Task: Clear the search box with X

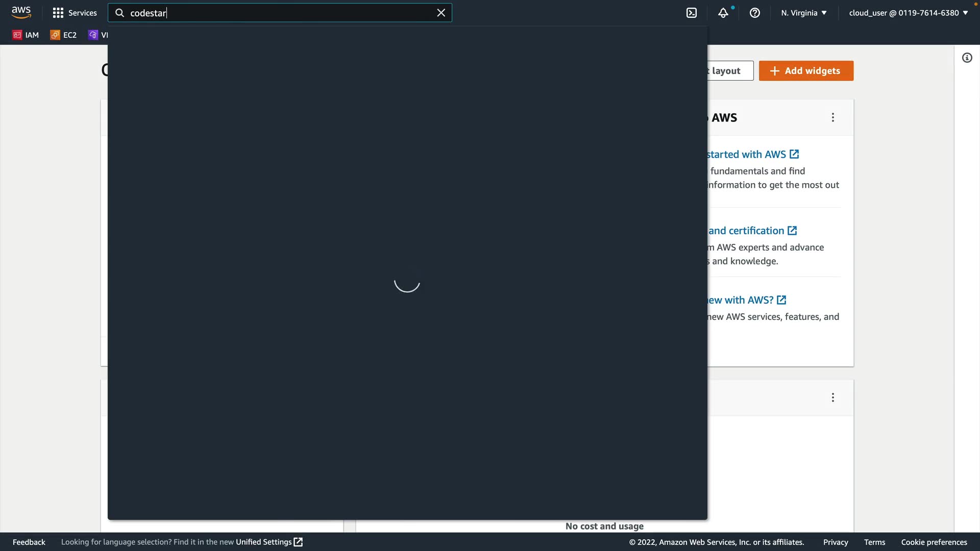Action: pos(441,13)
